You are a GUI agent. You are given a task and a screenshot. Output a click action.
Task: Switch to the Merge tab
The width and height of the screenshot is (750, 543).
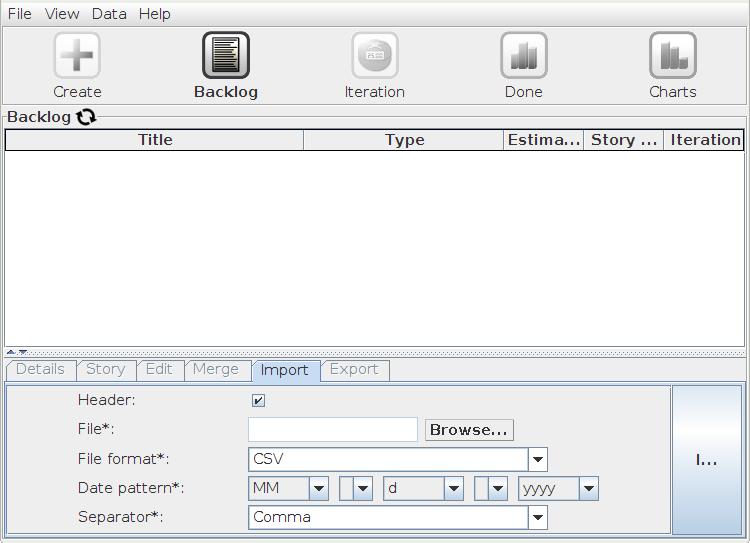point(216,370)
